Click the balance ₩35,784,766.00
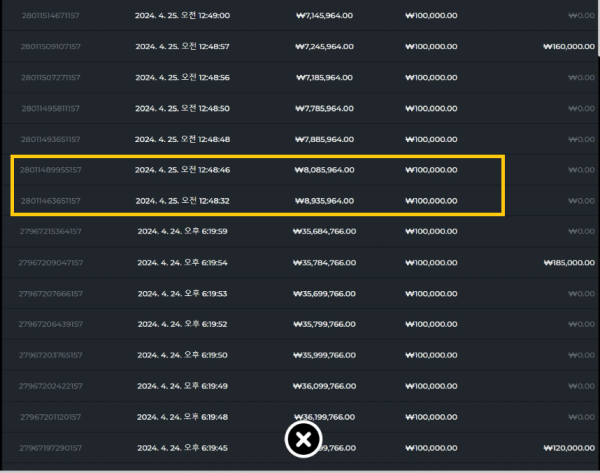600x473 pixels. [x=324, y=263]
